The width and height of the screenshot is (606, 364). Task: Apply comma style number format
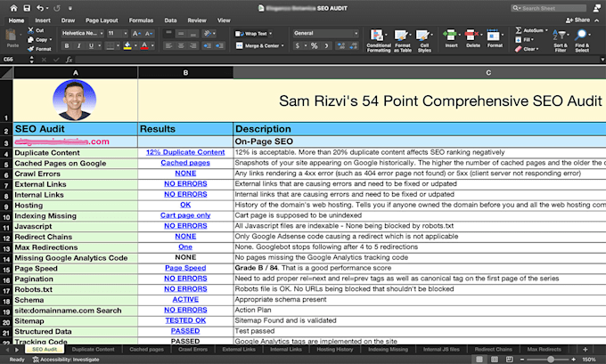[327, 46]
